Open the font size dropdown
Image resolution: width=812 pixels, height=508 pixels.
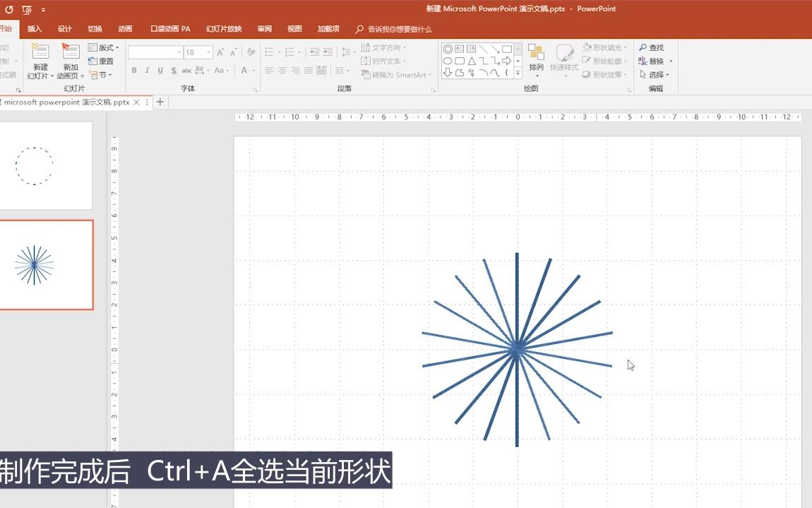(x=208, y=52)
